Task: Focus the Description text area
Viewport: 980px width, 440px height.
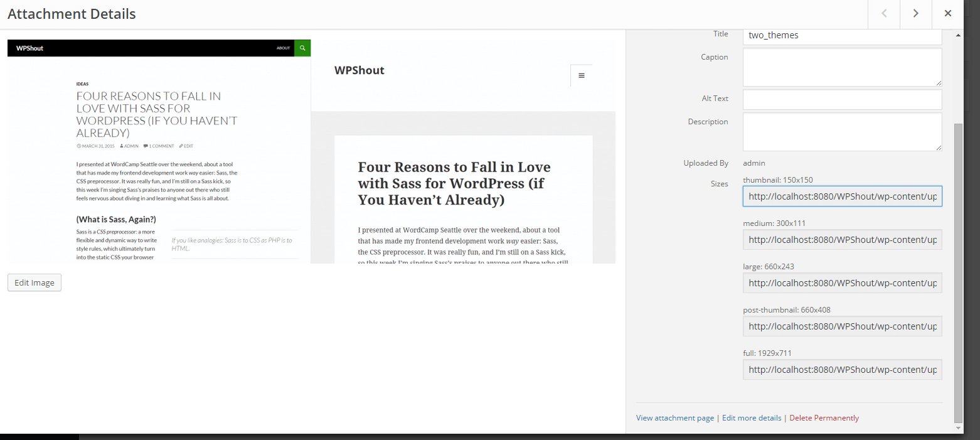Action: click(843, 132)
